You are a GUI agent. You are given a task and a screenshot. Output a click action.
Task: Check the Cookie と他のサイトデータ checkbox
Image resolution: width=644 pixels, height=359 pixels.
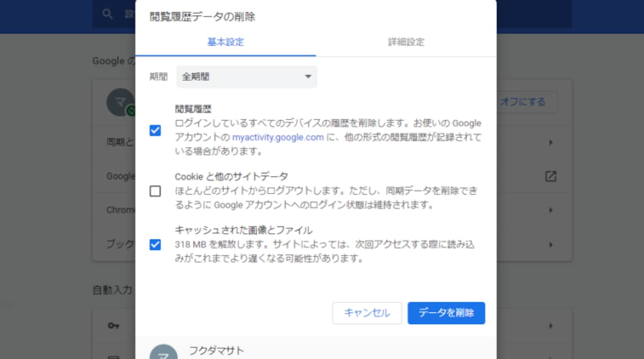click(155, 191)
